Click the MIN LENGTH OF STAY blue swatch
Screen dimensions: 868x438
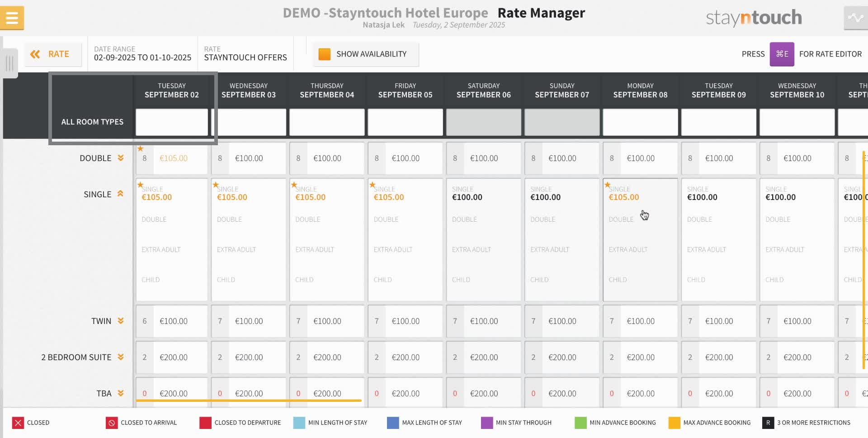pos(299,423)
